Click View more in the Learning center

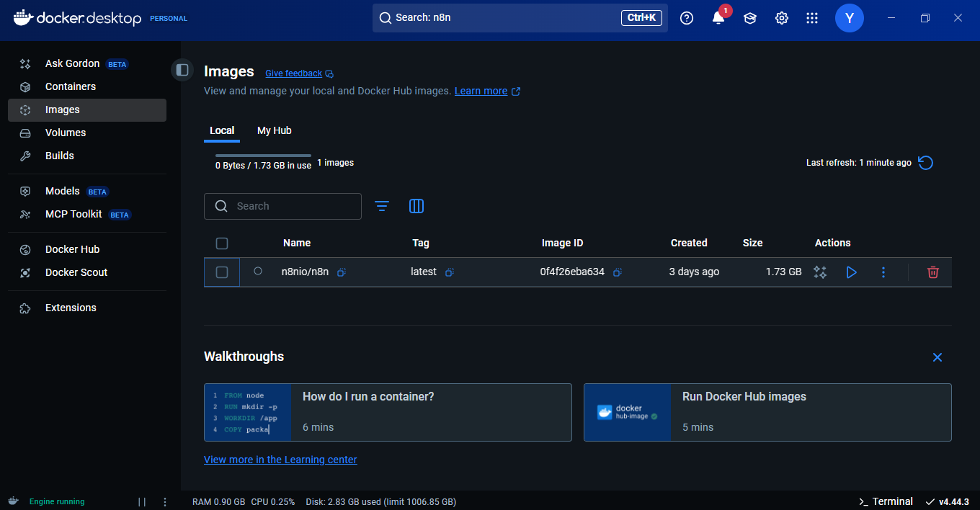(x=280, y=460)
